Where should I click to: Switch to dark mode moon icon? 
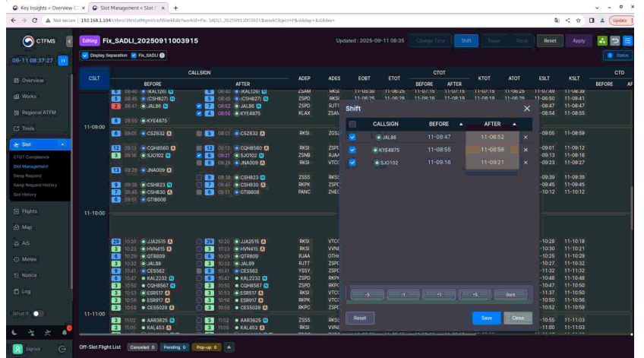click(x=14, y=332)
